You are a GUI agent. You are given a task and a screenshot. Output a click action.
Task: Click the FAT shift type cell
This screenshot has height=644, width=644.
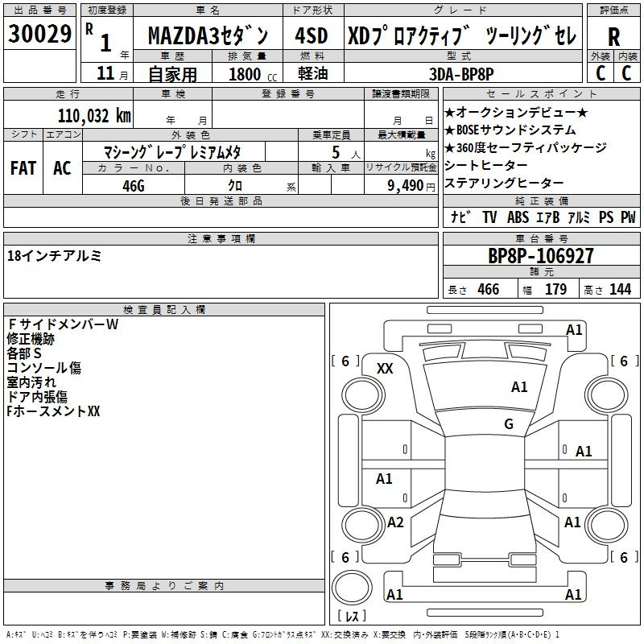[23, 168]
